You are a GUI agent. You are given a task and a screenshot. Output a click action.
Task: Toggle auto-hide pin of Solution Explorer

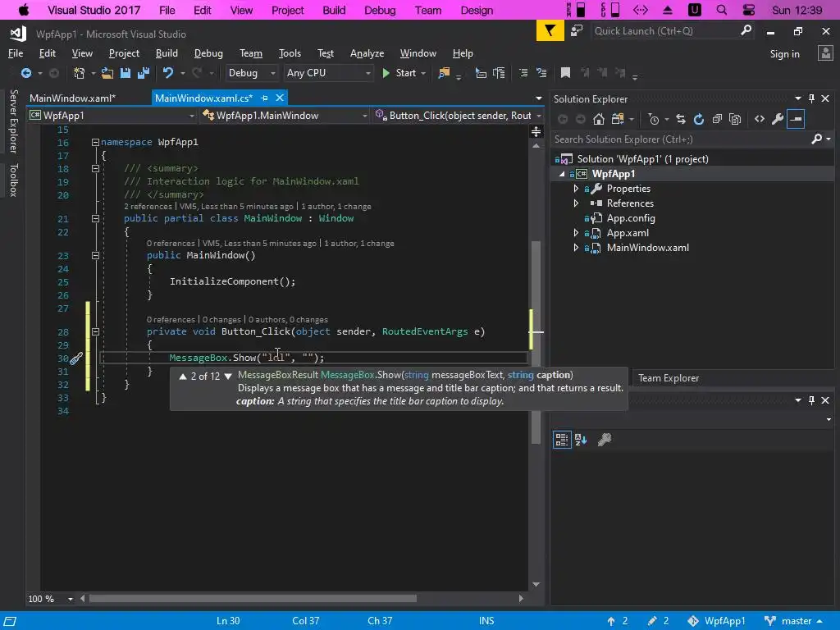click(811, 98)
